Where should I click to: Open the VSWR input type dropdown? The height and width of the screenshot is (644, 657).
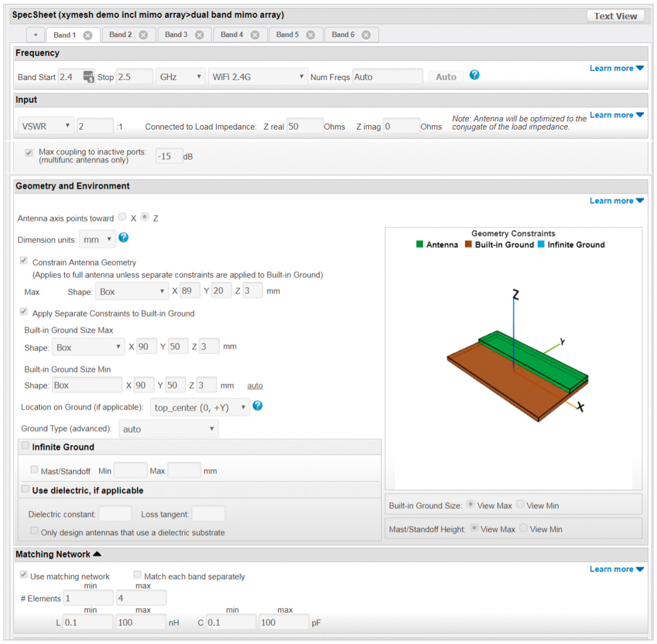[x=45, y=126]
